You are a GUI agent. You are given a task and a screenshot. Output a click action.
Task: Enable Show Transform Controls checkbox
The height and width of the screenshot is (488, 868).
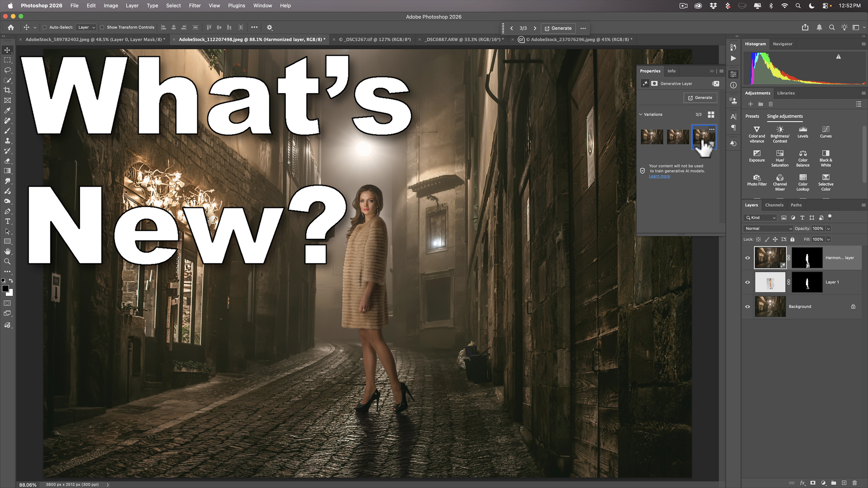103,27
